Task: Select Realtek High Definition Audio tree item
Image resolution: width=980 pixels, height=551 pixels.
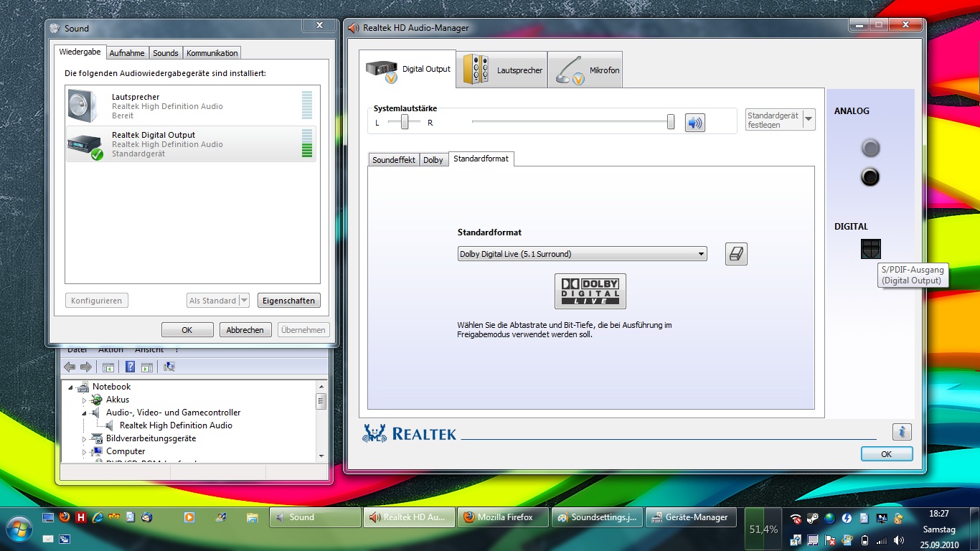Action: [x=176, y=425]
